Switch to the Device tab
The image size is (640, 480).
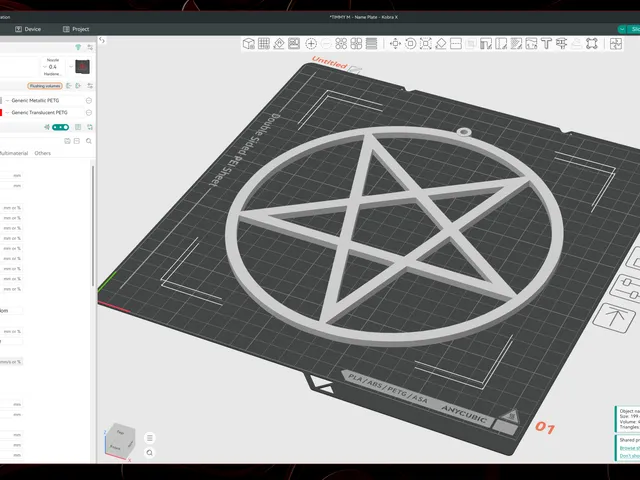click(x=28, y=29)
